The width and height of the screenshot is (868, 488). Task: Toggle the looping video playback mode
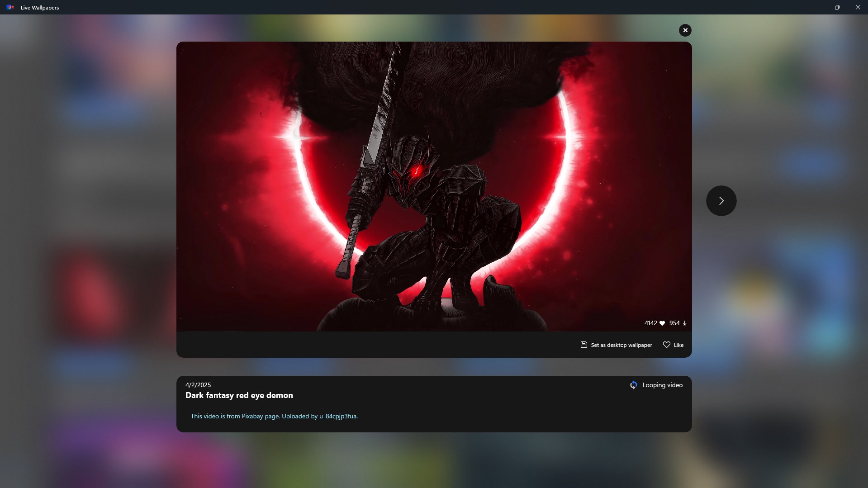[x=656, y=384]
